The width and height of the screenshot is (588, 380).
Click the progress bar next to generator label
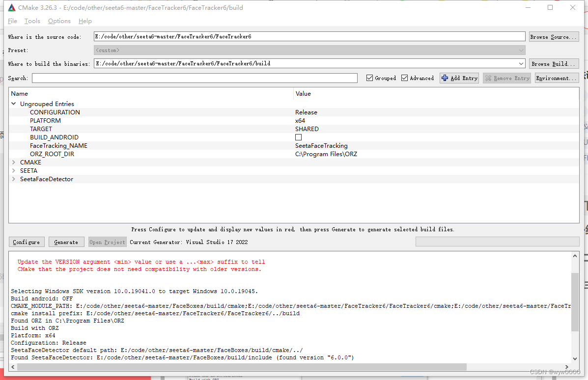[497, 242]
